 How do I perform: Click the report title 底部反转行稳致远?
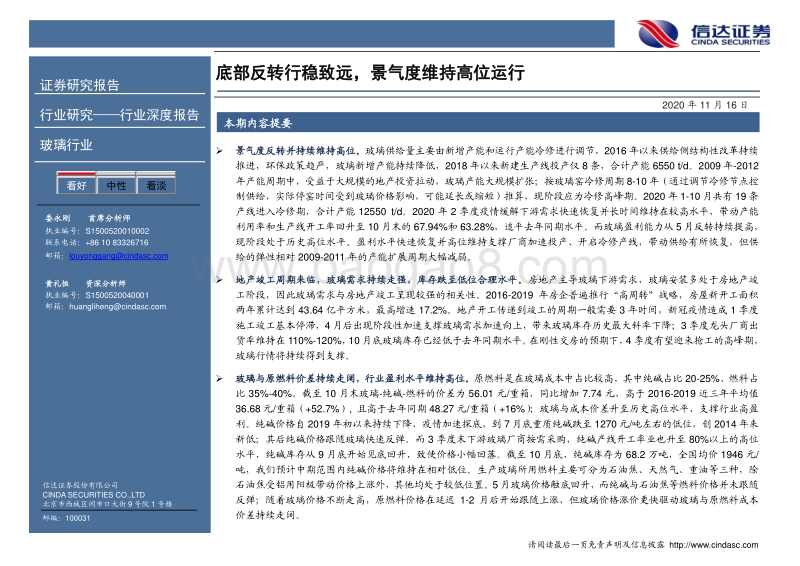point(284,72)
